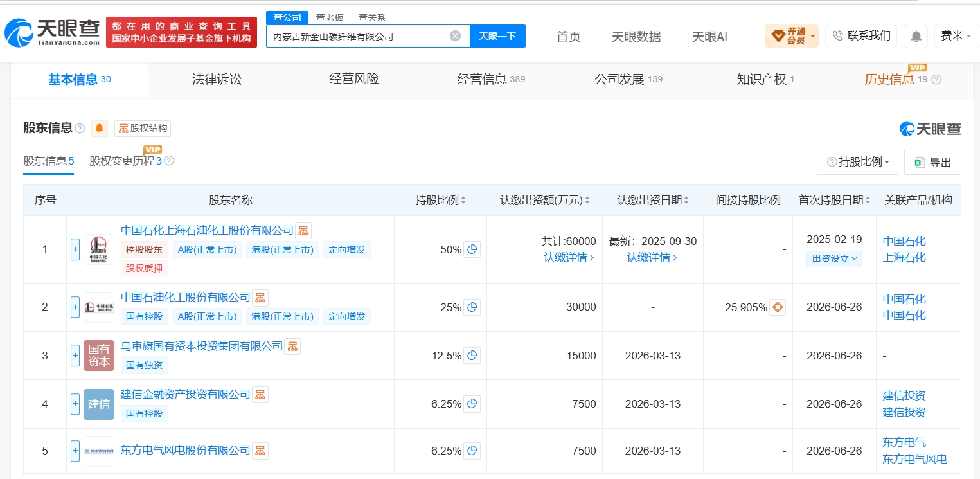The width and height of the screenshot is (980, 479).
Task: Clear the company search box text
Action: pos(455,36)
